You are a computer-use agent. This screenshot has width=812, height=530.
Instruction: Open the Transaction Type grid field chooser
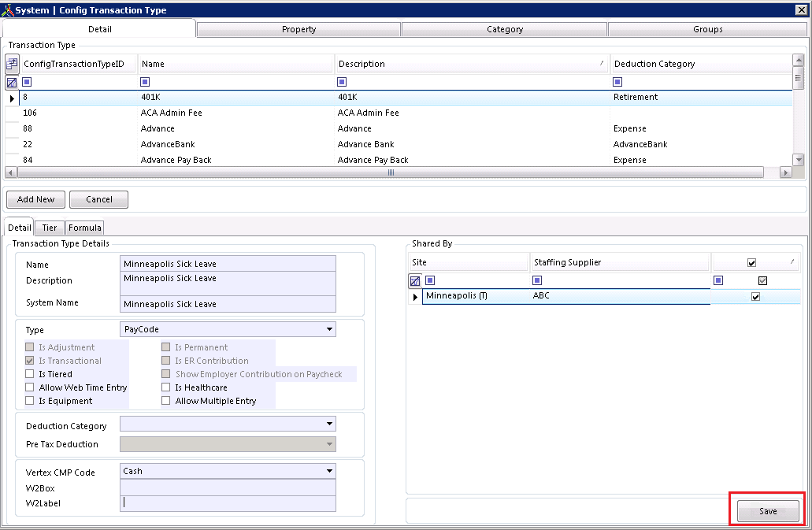[x=12, y=64]
